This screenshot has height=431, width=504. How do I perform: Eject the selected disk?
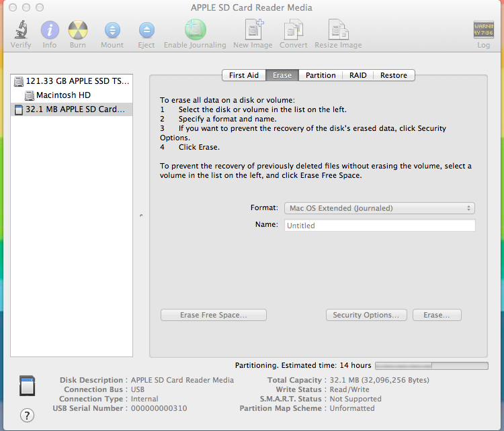(x=146, y=30)
